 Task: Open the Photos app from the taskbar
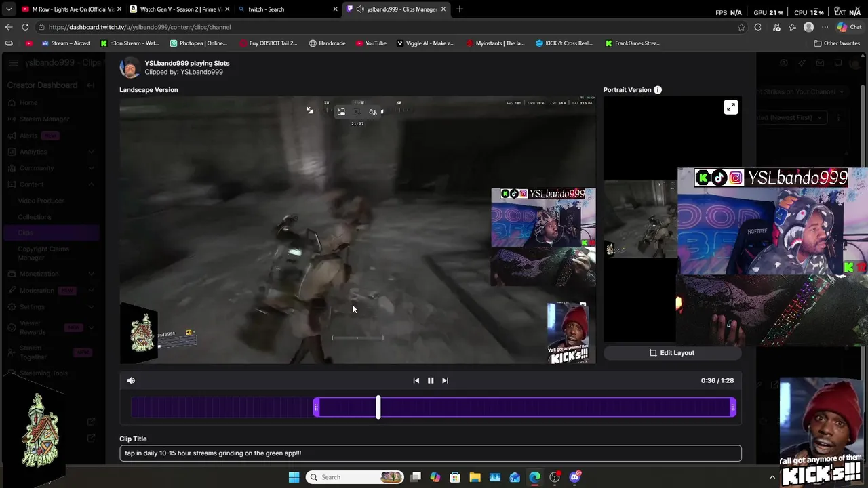point(495,477)
